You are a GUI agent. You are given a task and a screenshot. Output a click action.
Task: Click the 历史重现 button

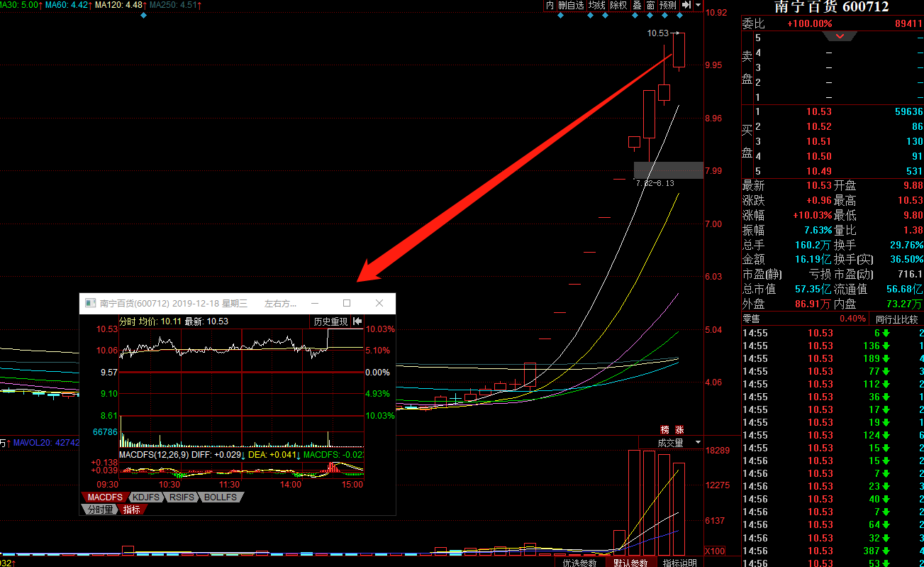(331, 321)
